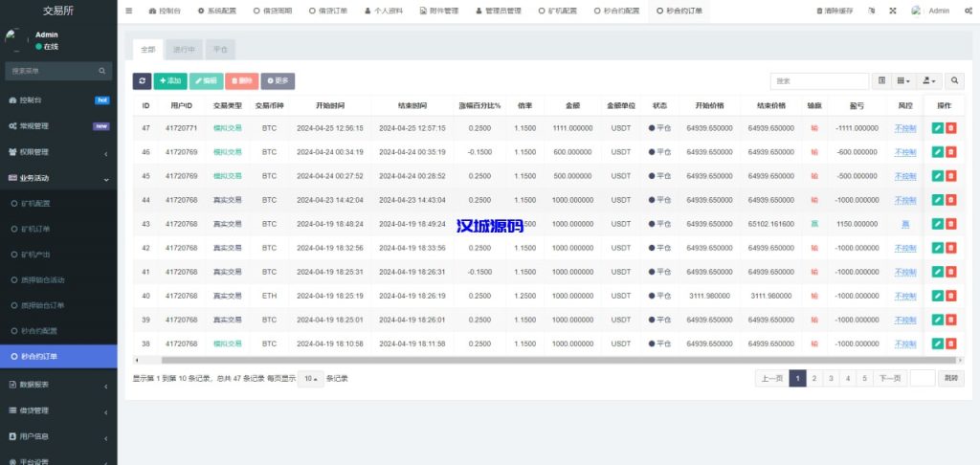
Task: Open the page size dropdown showing 10
Action: click(x=310, y=378)
